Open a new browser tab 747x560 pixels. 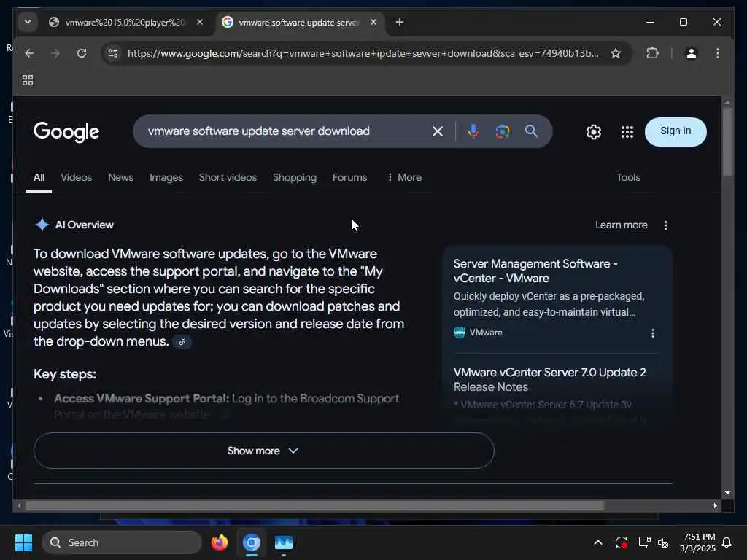(x=400, y=22)
